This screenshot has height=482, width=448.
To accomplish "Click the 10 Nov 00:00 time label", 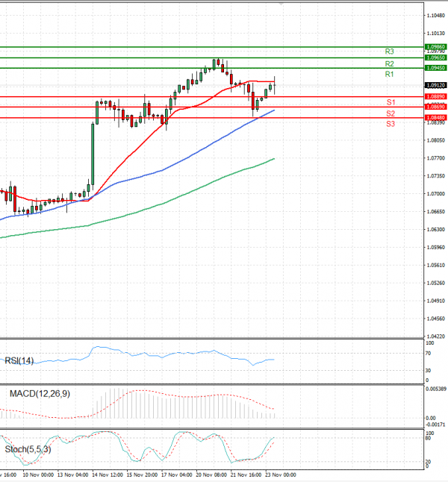I will (x=38, y=475).
